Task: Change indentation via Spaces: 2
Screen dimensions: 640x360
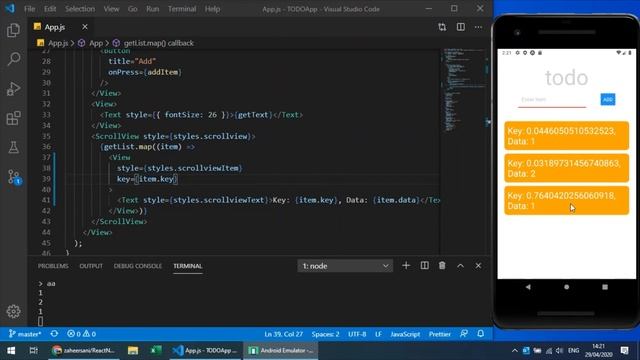Action: tap(325, 334)
